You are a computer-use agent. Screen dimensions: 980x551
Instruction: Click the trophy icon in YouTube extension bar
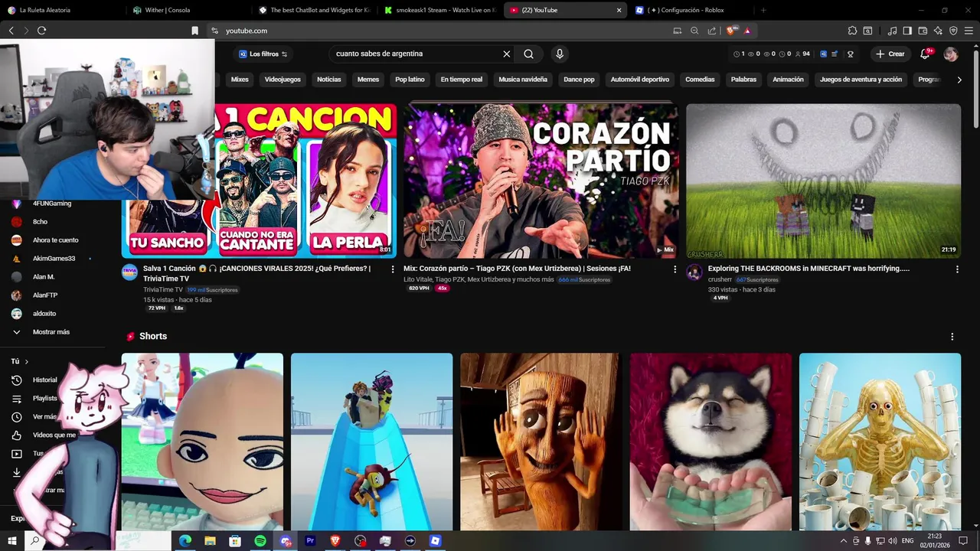[850, 54]
